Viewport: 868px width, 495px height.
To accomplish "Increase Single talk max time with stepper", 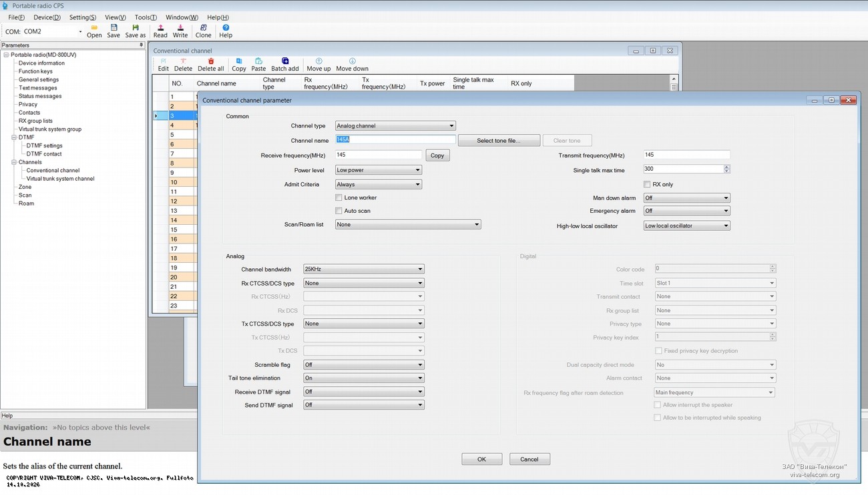I will (x=727, y=167).
